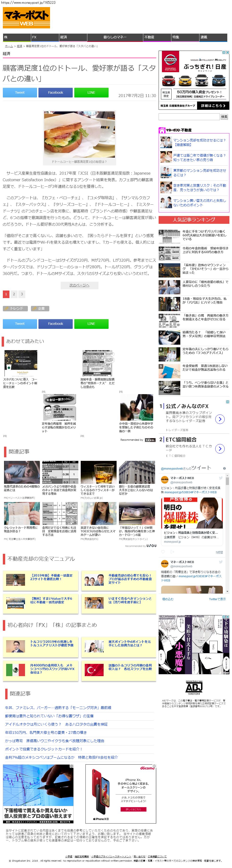Click the AdChoices info icon on Nissan ad

224,53
